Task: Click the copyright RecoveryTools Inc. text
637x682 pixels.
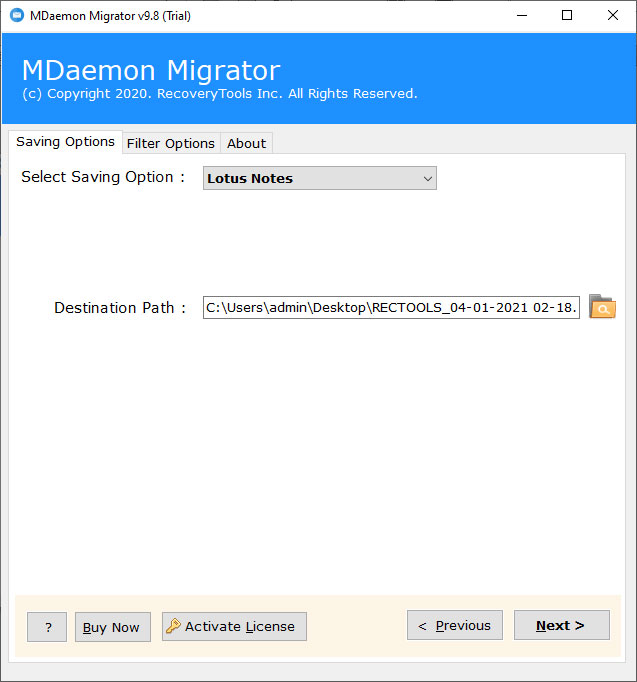Action: (220, 94)
